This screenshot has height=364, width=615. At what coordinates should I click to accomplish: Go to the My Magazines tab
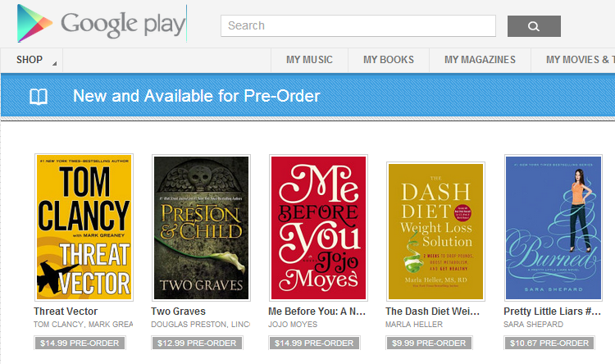[x=480, y=60]
